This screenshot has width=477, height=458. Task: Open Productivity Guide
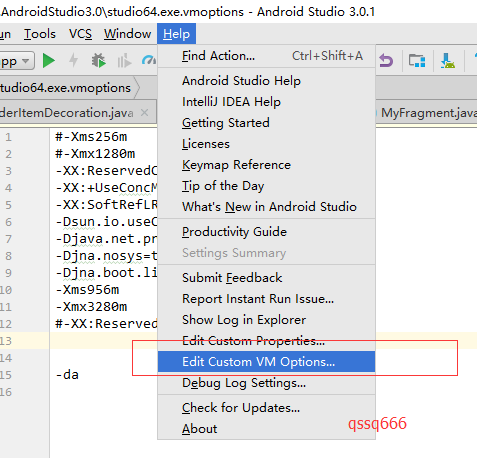[x=266, y=232]
